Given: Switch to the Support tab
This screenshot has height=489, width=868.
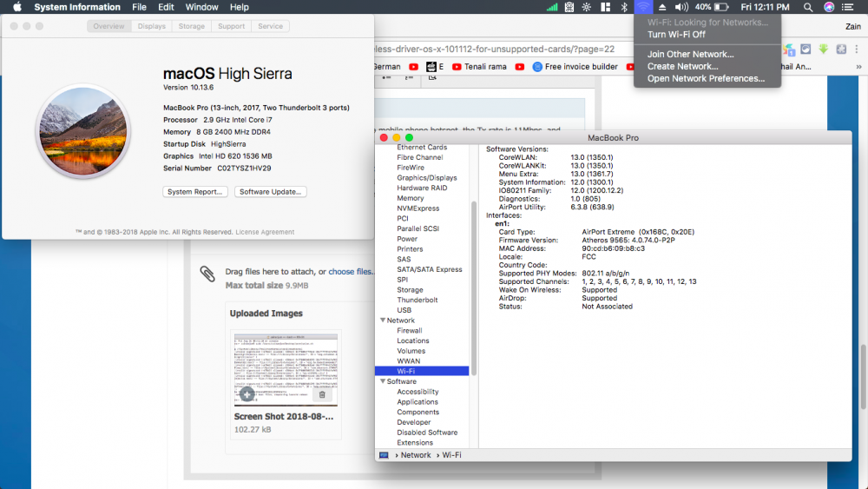Looking at the screenshot, I should [232, 26].
